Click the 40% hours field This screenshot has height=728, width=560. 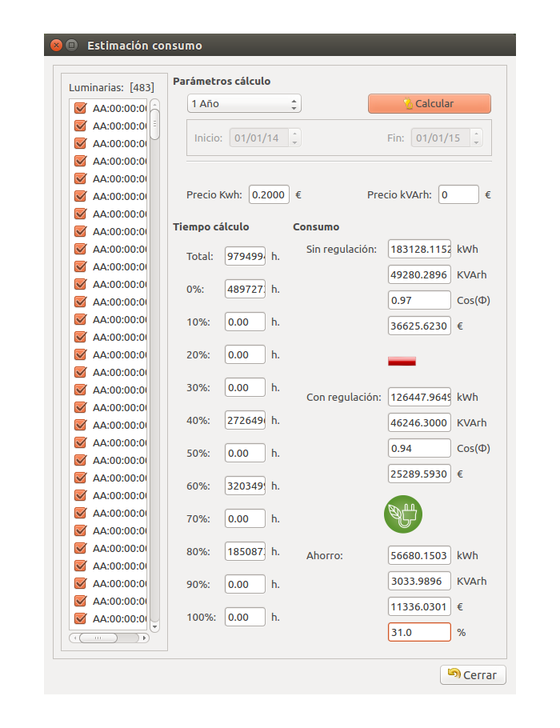point(245,420)
